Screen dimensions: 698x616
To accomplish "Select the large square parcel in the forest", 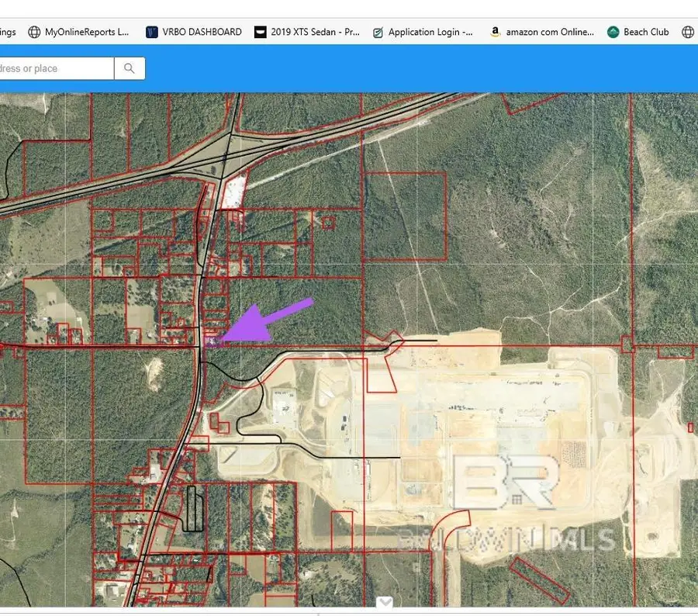I will click(x=405, y=216).
